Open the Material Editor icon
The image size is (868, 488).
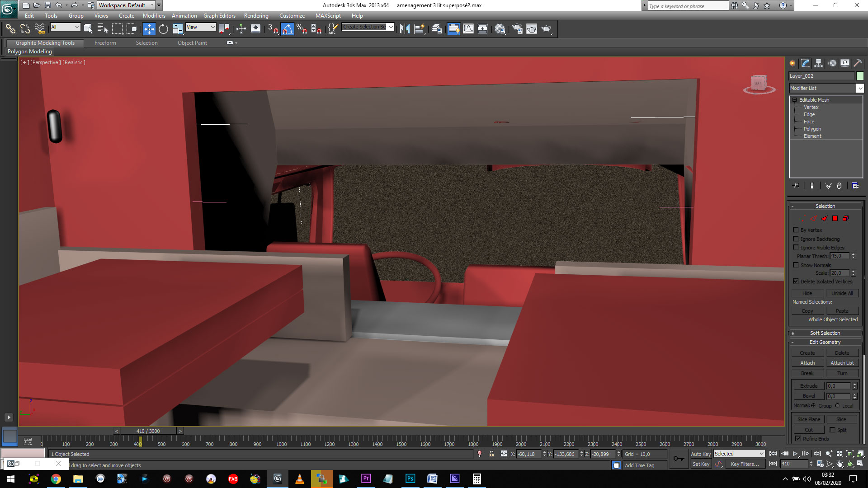500,29
